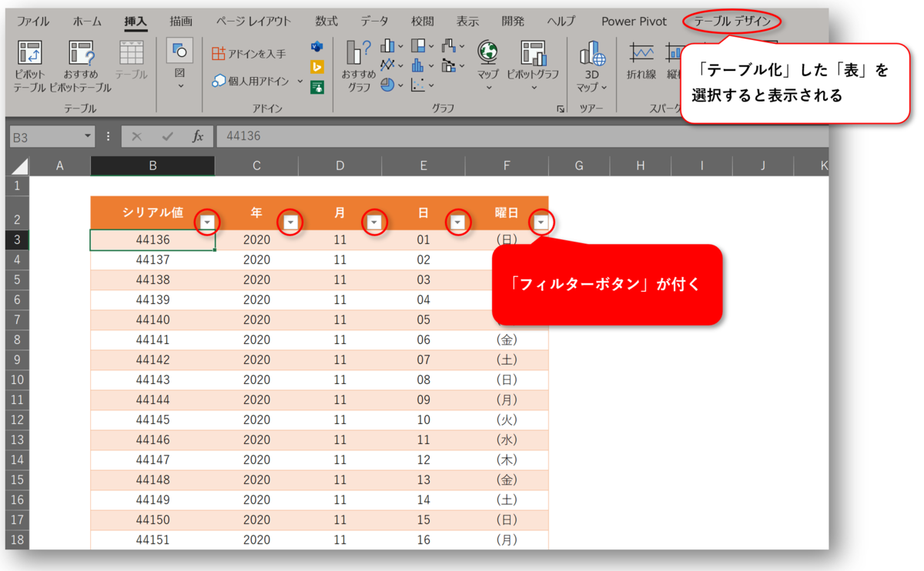
Task: Open the シリアル値 column filter button
Action: (206, 222)
